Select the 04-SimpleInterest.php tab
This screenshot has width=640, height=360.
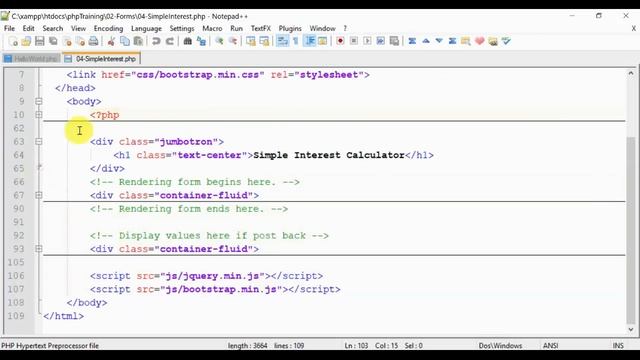[101, 59]
